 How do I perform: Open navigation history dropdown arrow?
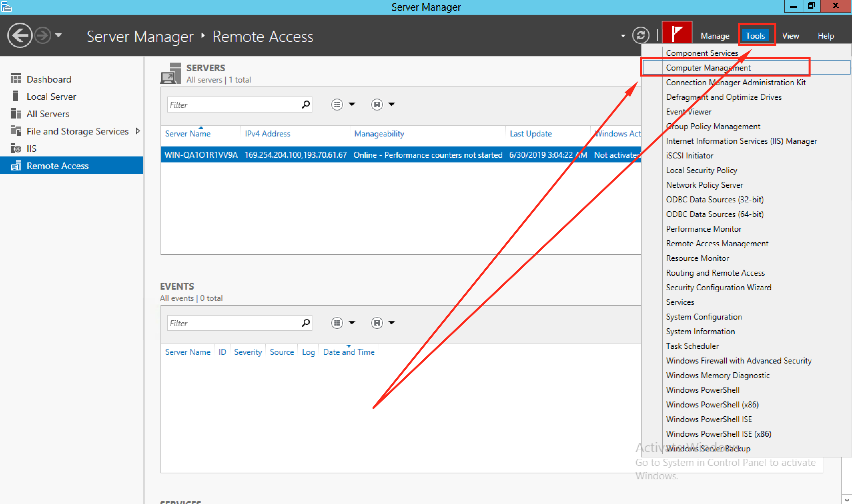[58, 35]
